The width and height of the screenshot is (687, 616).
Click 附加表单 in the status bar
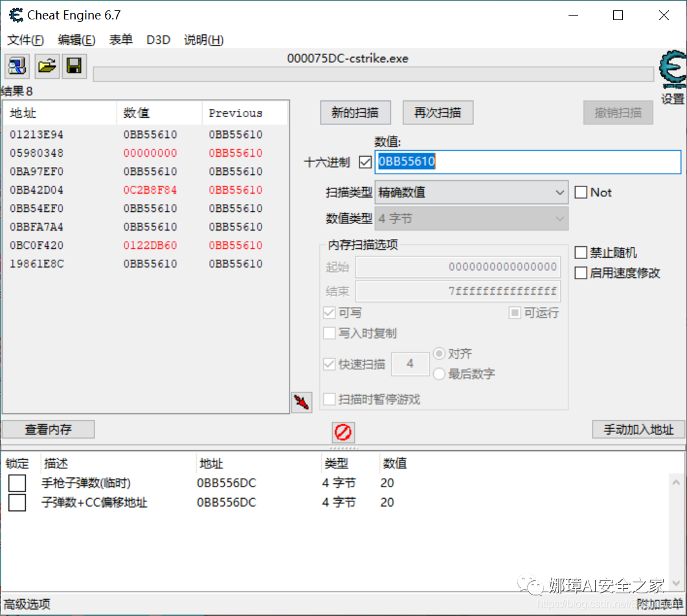click(x=660, y=604)
